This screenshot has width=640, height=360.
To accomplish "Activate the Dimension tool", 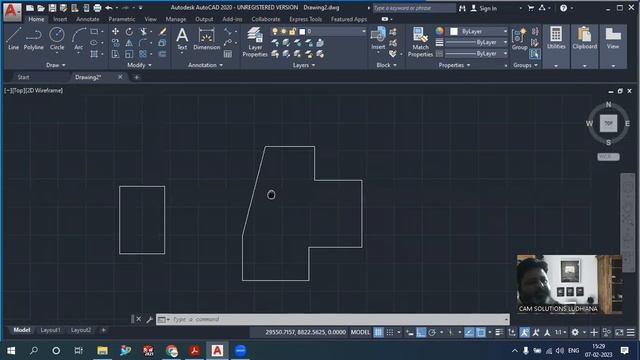I will coord(207,39).
